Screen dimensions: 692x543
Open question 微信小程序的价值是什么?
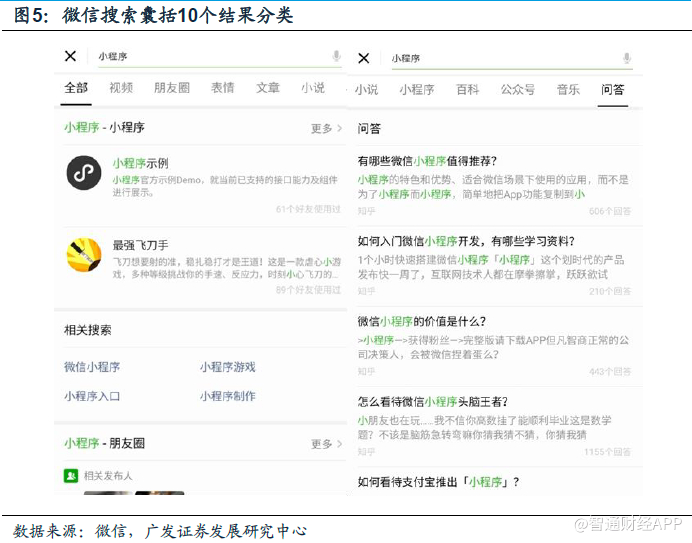[421, 321]
